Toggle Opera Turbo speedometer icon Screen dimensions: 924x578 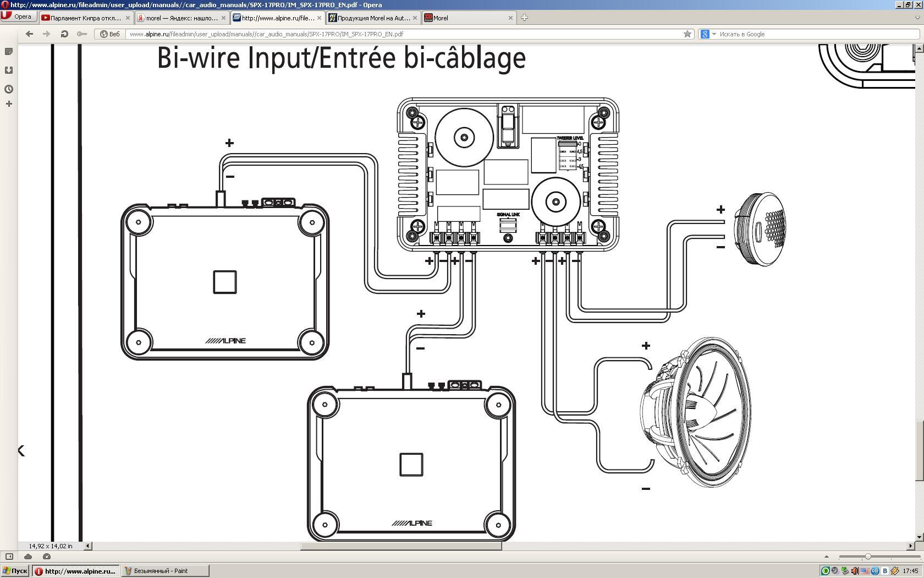[x=47, y=557]
